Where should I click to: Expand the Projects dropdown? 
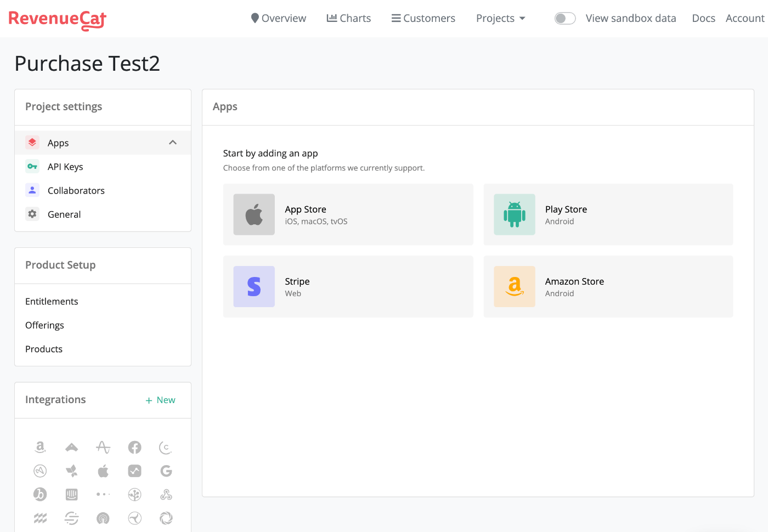tap(500, 18)
